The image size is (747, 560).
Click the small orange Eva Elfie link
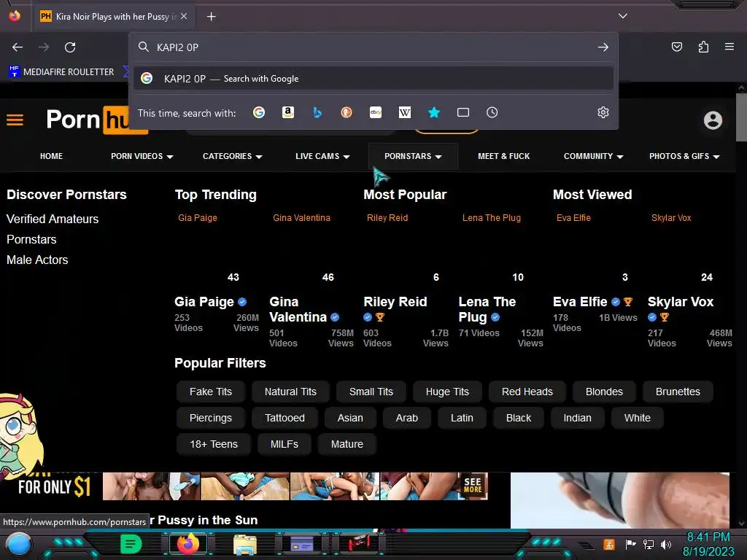[573, 217]
